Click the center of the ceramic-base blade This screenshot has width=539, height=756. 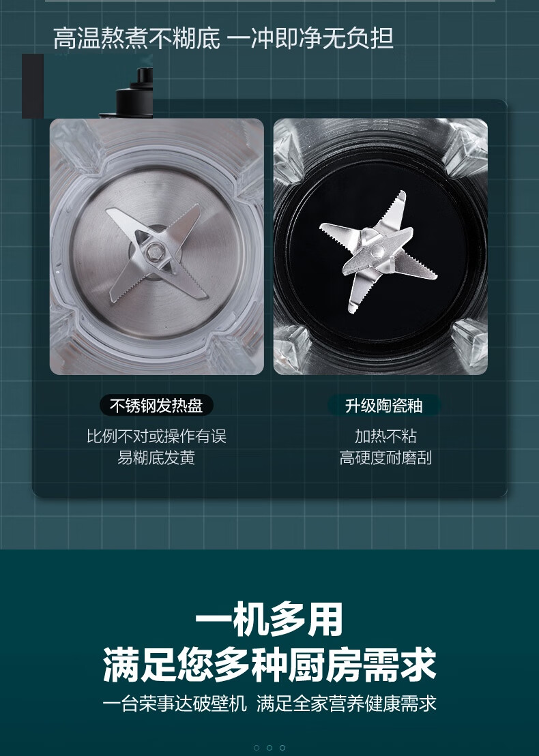(377, 251)
